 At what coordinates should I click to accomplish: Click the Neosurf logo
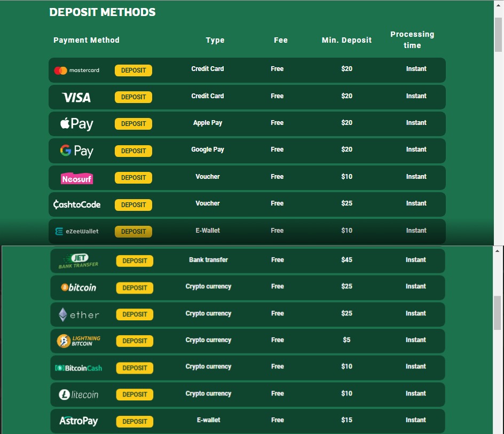77,178
